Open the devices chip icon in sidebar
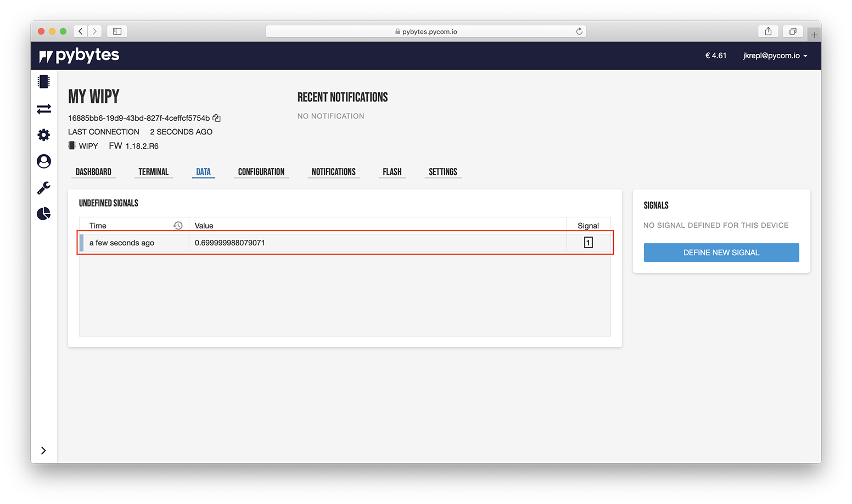This screenshot has width=852, height=504. tap(43, 82)
